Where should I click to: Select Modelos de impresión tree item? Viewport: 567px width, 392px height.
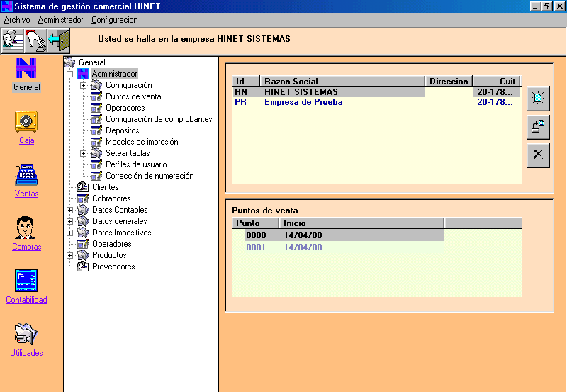click(x=142, y=142)
